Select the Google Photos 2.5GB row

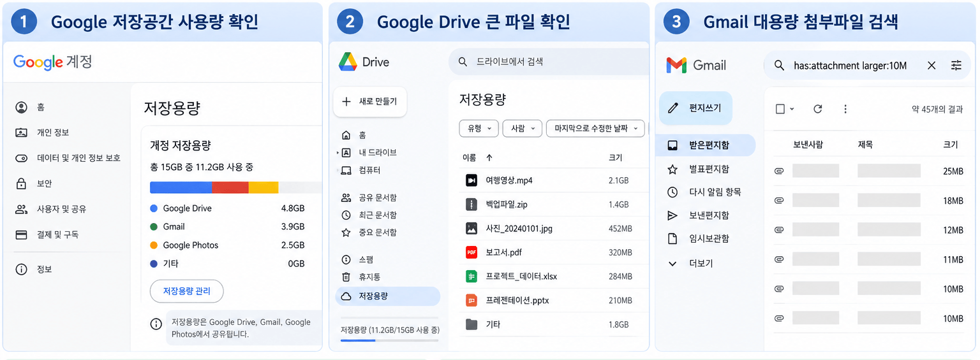227,245
